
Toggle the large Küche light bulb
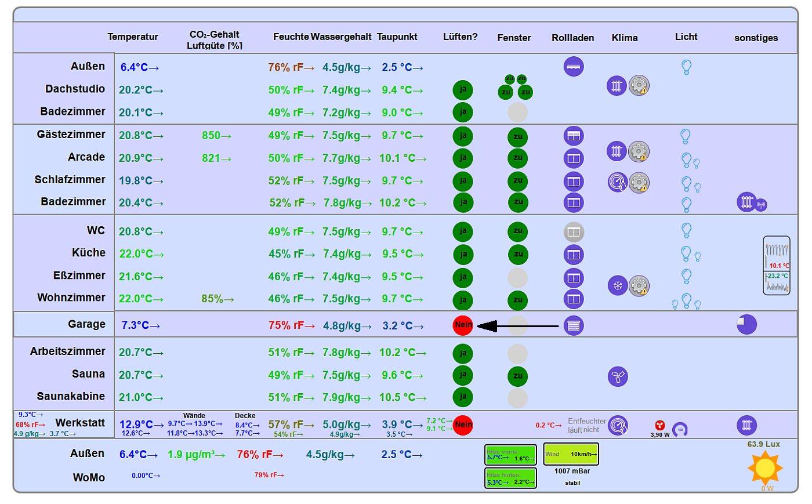point(686,253)
